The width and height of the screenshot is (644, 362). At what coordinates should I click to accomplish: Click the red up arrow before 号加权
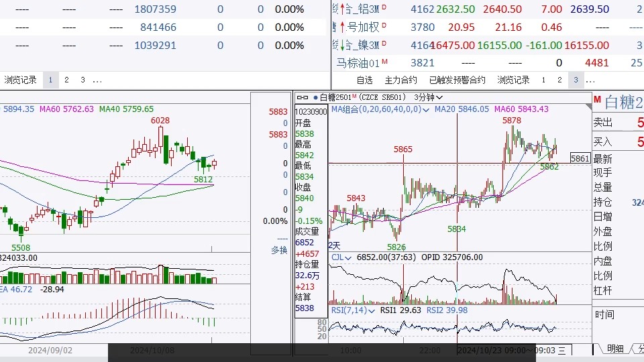(343, 27)
